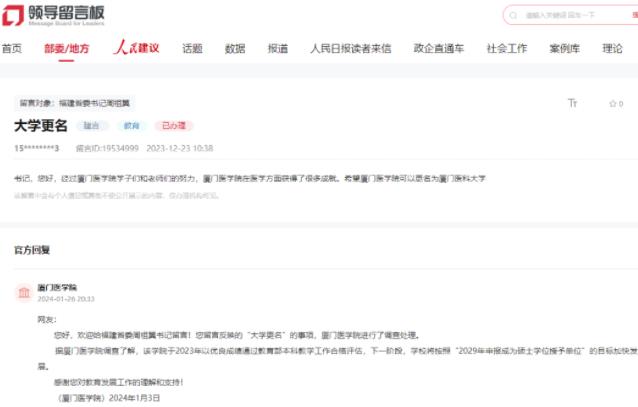The height and width of the screenshot is (407, 638).
Task: Open the 政企直通车 navigation tab
Action: [x=439, y=49]
